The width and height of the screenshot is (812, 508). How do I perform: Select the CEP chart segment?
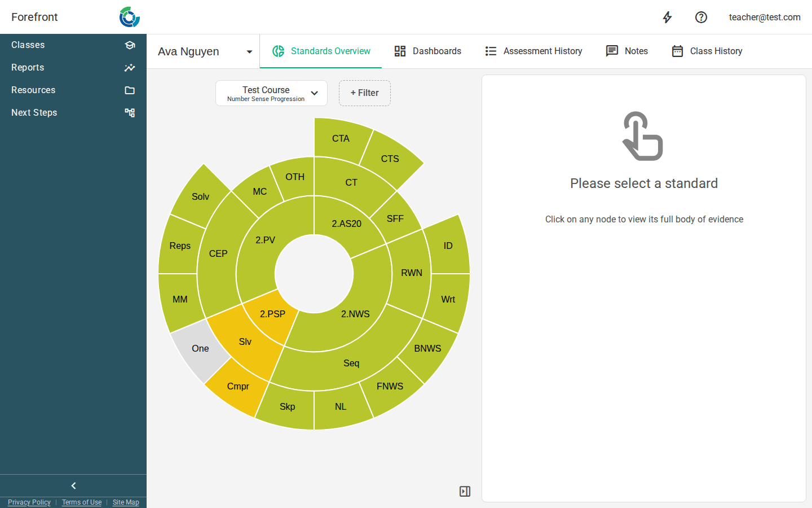[x=218, y=254]
